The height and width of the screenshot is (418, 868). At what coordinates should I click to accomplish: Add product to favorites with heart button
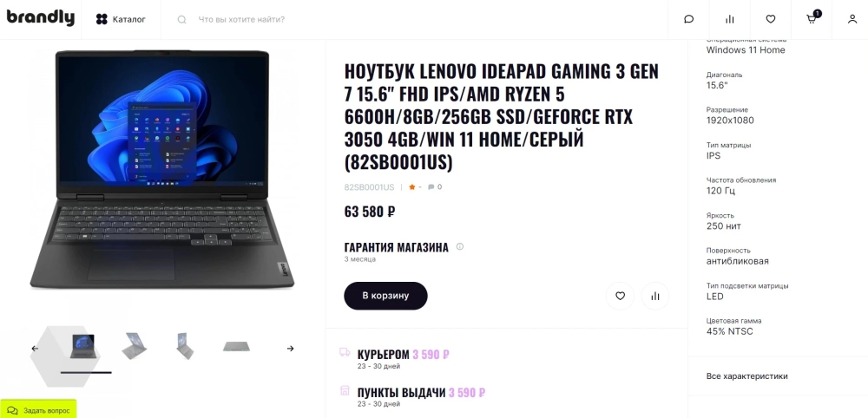tap(620, 296)
